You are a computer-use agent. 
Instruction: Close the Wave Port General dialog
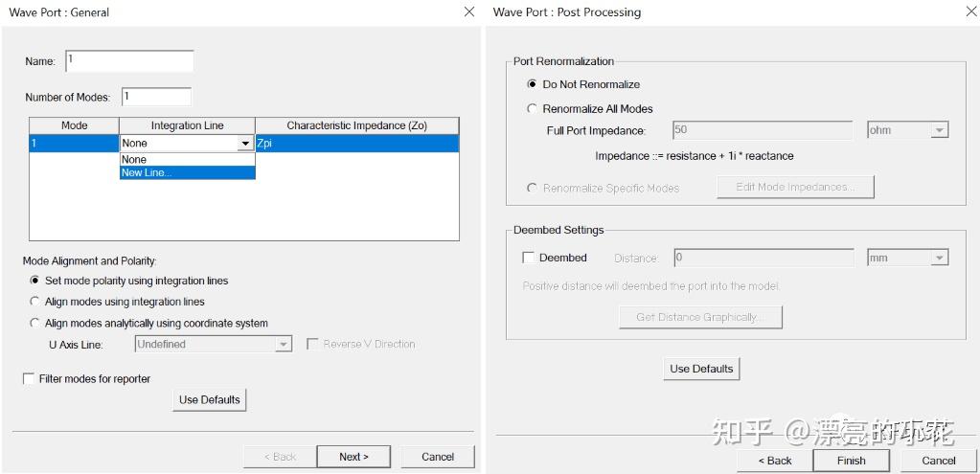468,12
